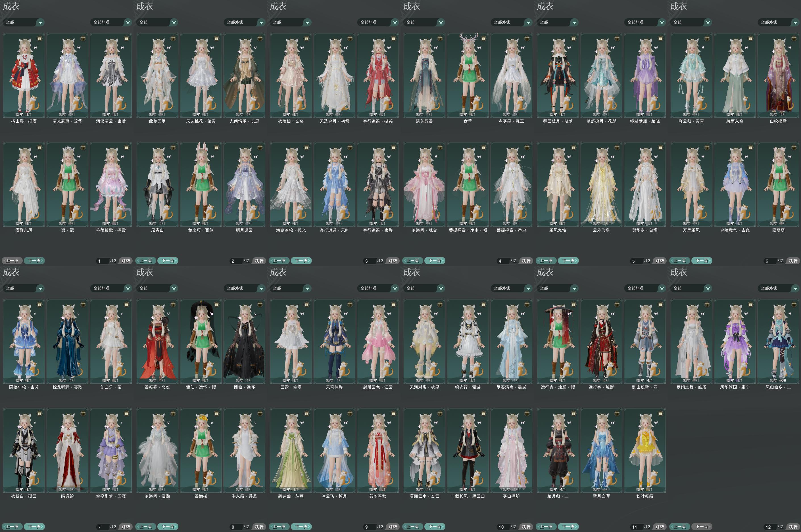Click trash icon on 云外飞皇 outfit card
801x532 pixels.
point(617,147)
